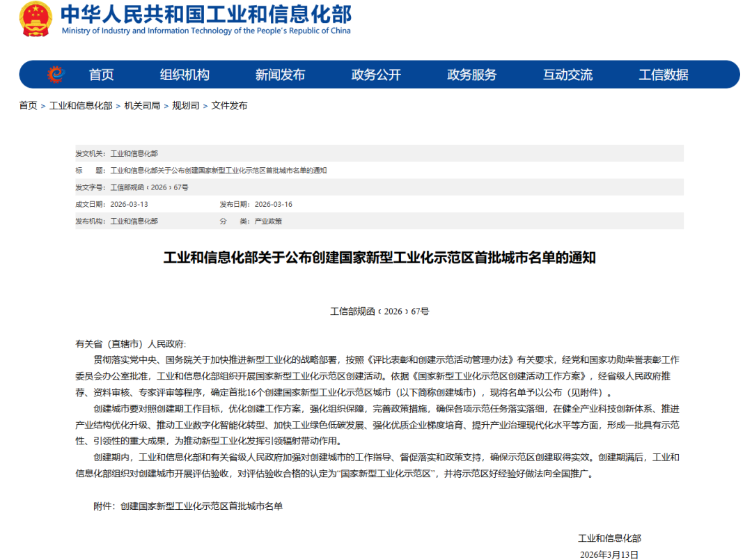Screen dimensions: 752x560
Task: Open the attachment 创建国家新型工业化示范区首批城市名单
Action: click(201, 506)
